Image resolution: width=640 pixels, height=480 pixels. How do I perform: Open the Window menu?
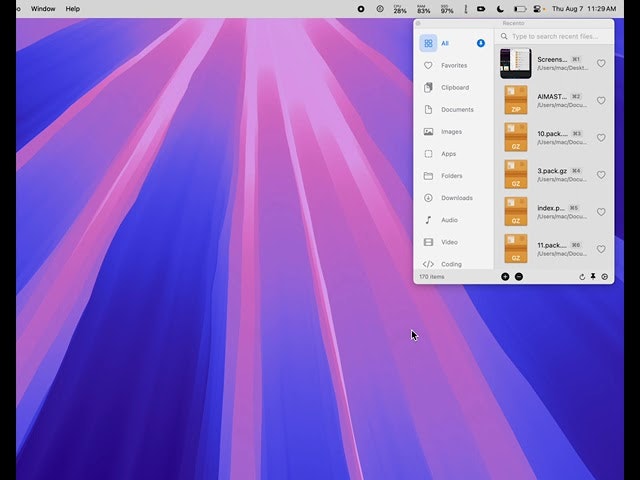pos(43,9)
